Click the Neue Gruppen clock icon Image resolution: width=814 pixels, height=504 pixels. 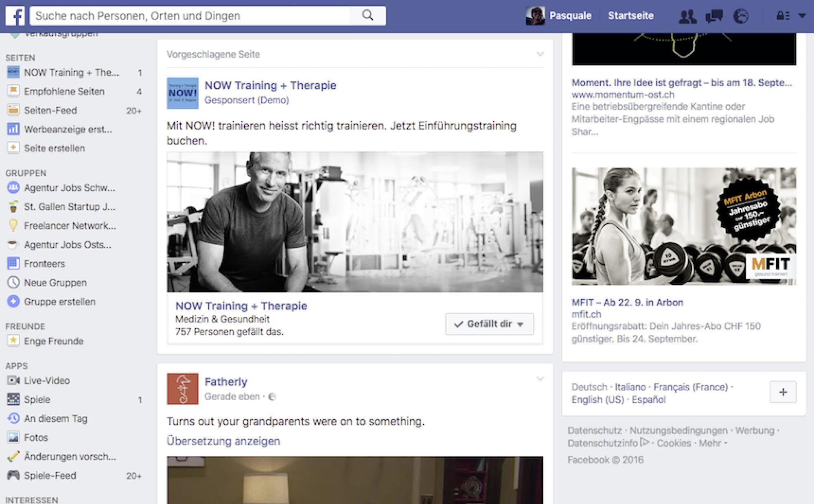click(x=13, y=282)
